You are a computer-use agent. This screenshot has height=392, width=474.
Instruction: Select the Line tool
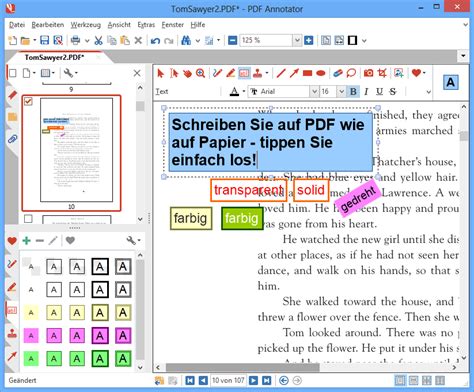tap(281, 73)
